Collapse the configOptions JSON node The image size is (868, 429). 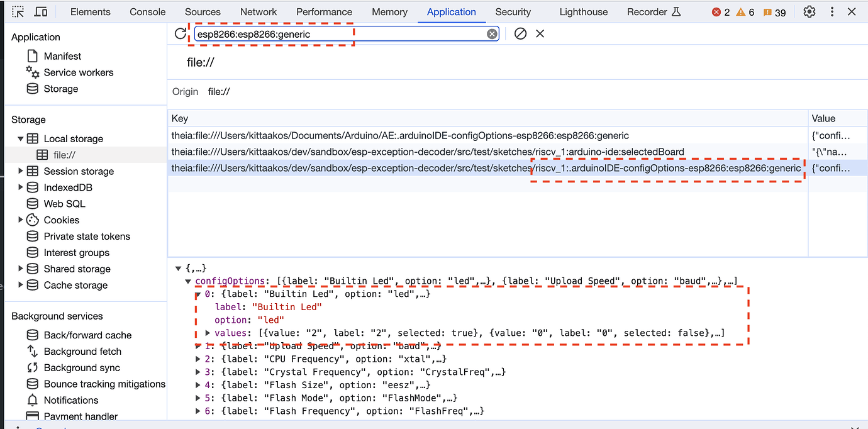click(x=188, y=281)
